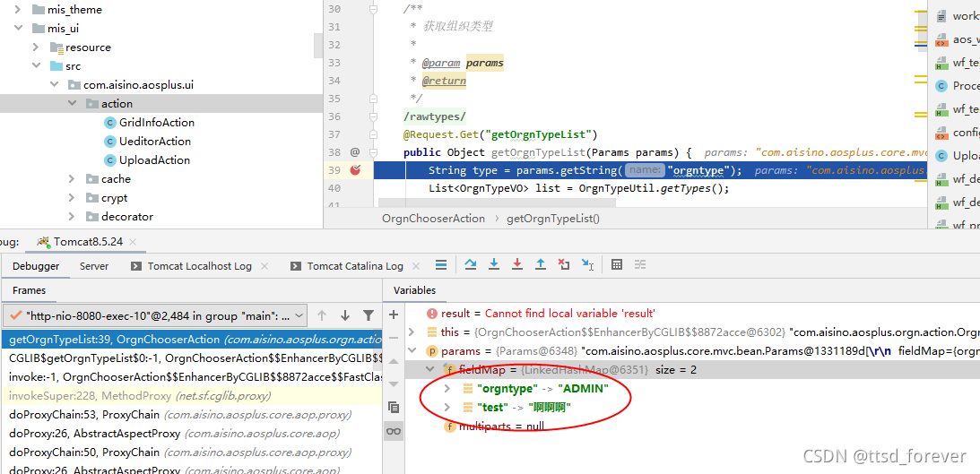Expand the decorator package
The width and height of the screenshot is (980, 474).
point(73,217)
